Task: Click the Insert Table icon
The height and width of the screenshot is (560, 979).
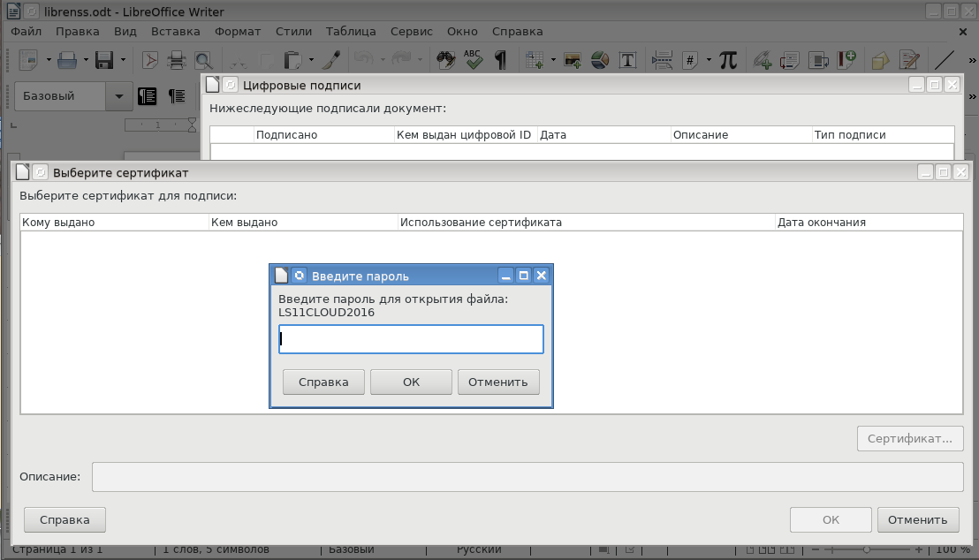Action: (x=535, y=60)
